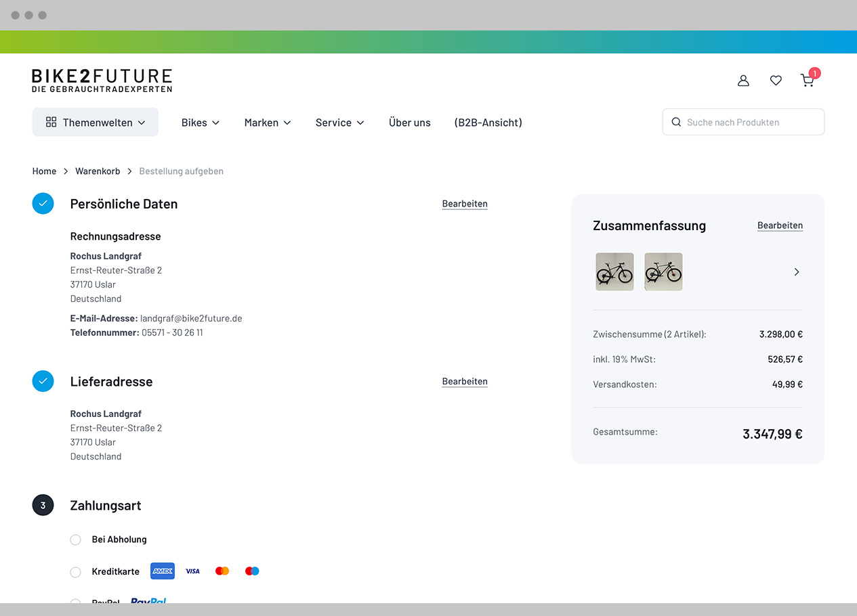Click the American Express card icon

tap(163, 571)
